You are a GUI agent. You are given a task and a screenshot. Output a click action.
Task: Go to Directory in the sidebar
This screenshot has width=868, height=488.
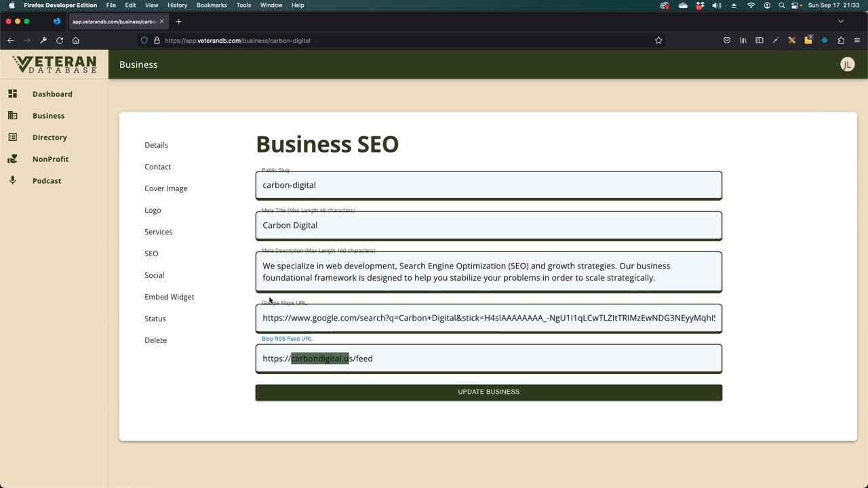(50, 138)
